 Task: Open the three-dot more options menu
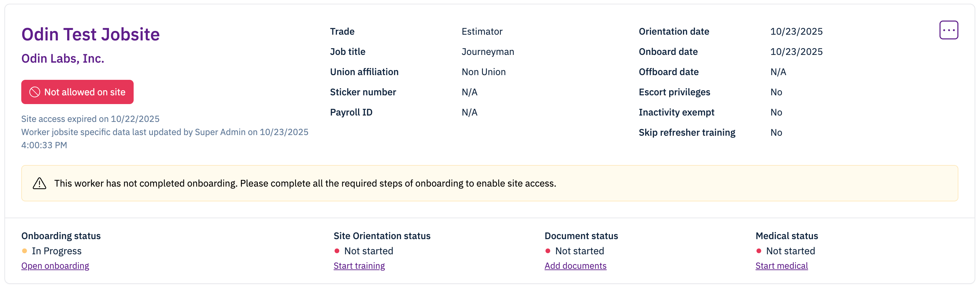tap(948, 30)
